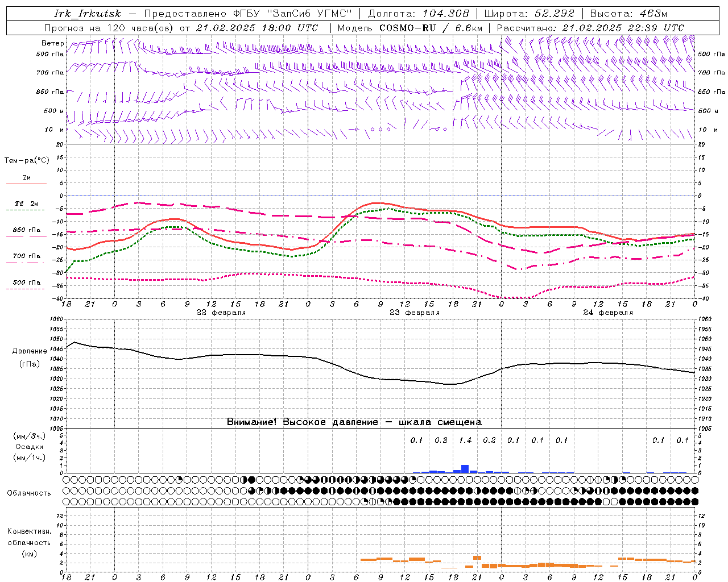Click the 0.2 precipitation value
This screenshot has width=728, height=582.
click(489, 440)
